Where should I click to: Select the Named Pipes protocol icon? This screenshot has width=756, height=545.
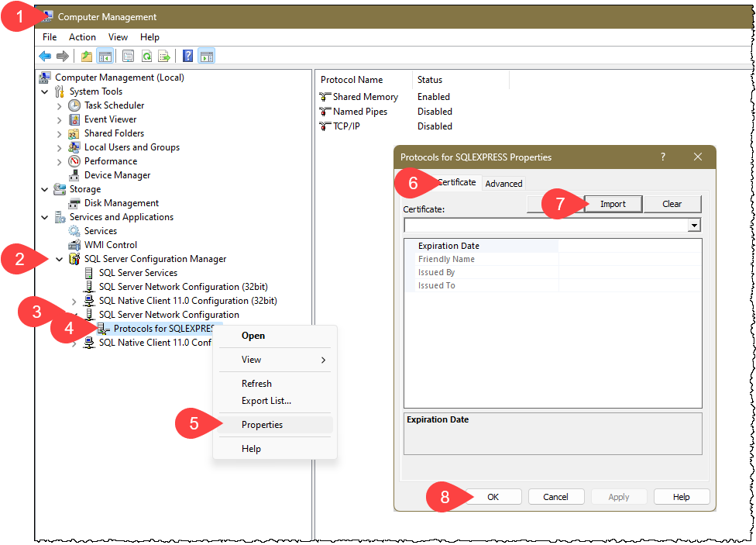(x=325, y=112)
